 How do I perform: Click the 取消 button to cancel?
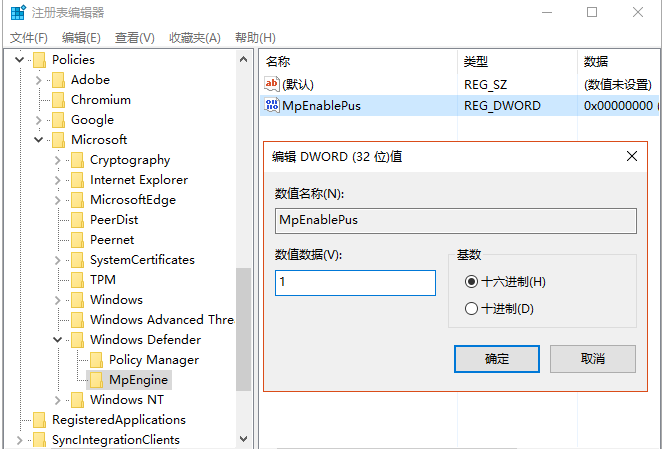coord(592,359)
